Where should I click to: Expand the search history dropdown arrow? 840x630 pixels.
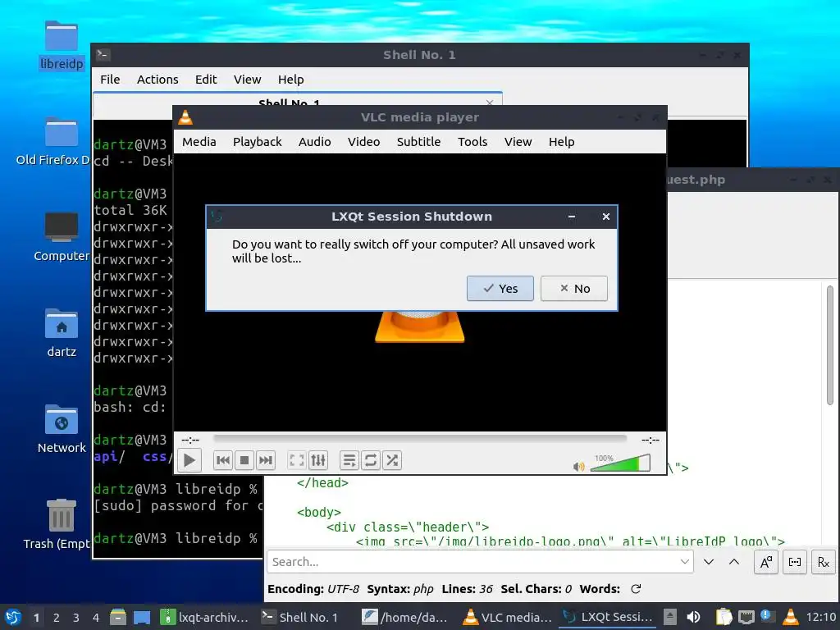pos(685,561)
